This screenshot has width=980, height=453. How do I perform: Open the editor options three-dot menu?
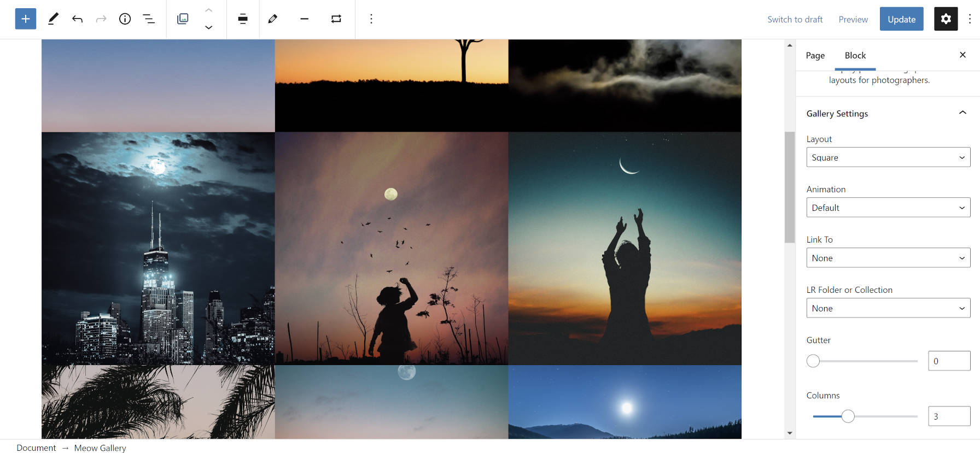[x=970, y=19]
